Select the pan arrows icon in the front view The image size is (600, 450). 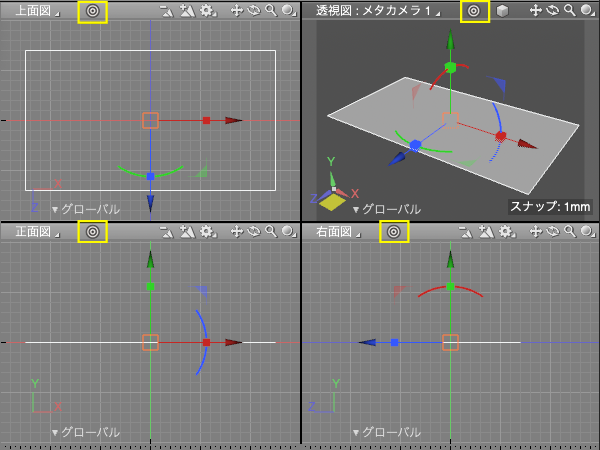[x=237, y=232]
